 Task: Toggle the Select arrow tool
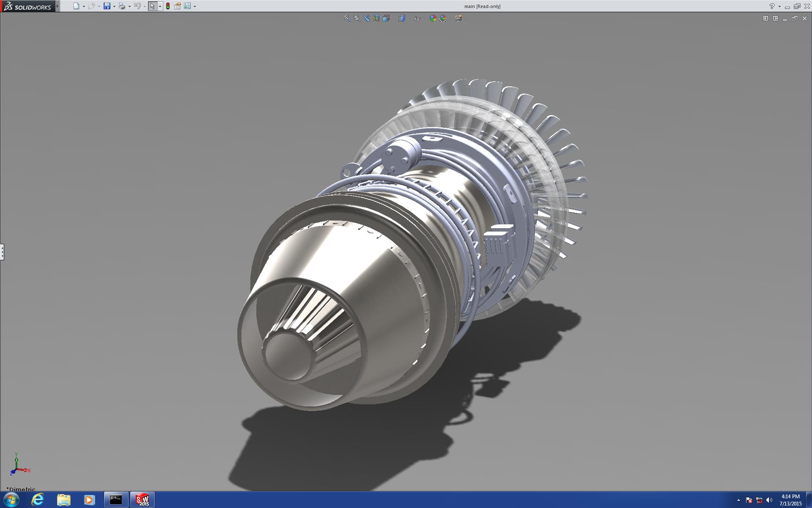[152, 6]
